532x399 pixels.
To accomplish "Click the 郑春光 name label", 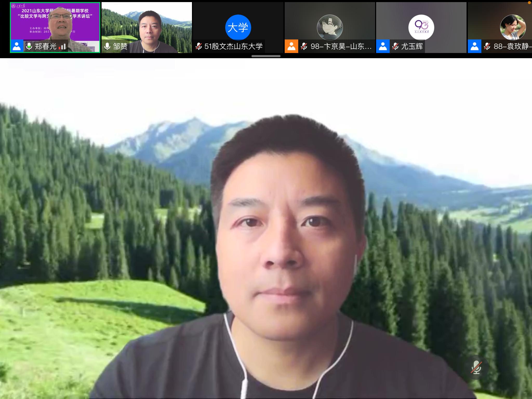I will pos(46,46).
